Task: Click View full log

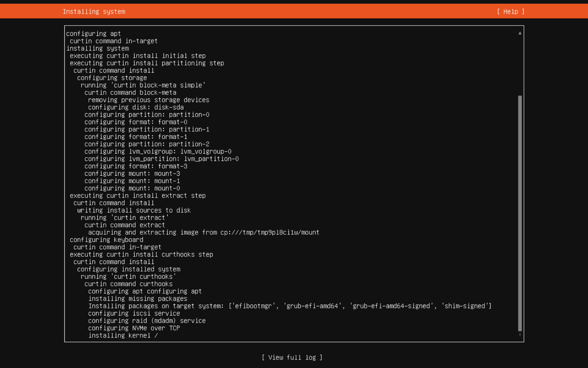Action: (x=292, y=357)
